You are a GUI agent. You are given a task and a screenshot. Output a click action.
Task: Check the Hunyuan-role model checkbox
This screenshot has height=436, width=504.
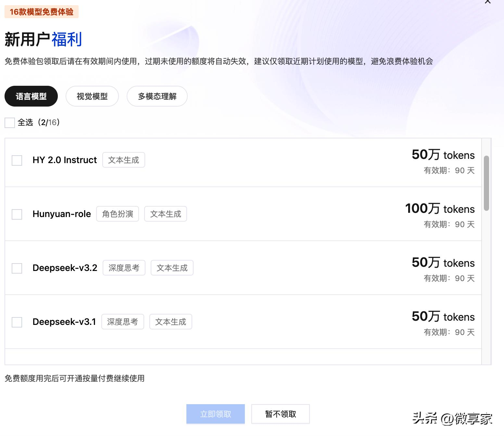[x=17, y=214]
